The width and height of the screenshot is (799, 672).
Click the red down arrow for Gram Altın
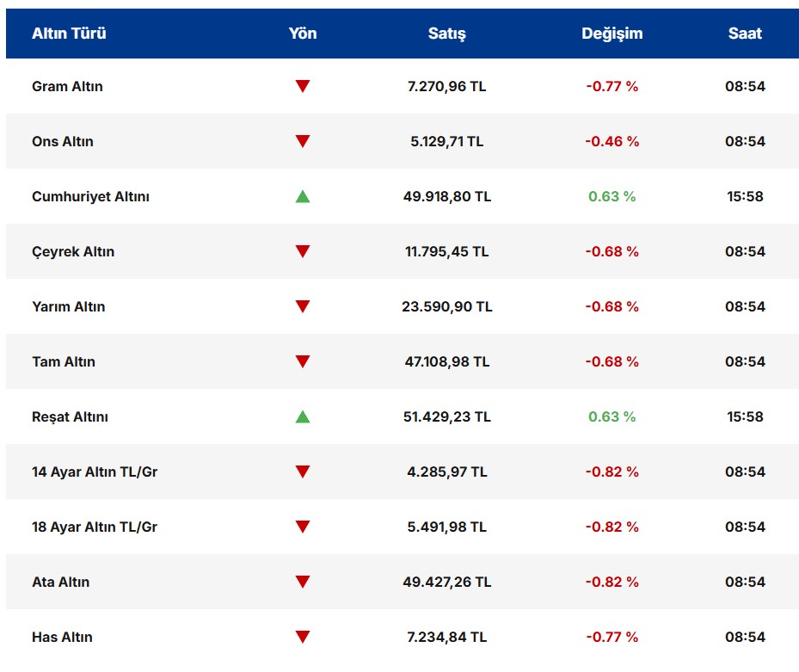click(302, 86)
